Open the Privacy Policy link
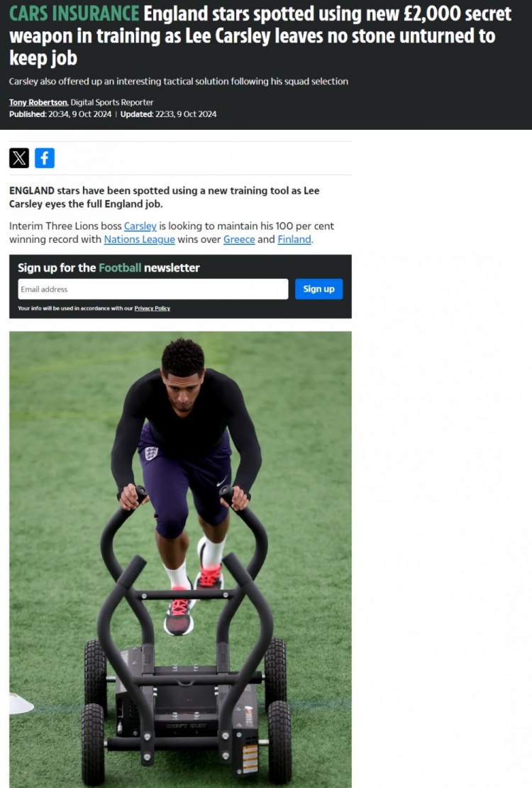This screenshot has width=532, height=788. click(153, 308)
